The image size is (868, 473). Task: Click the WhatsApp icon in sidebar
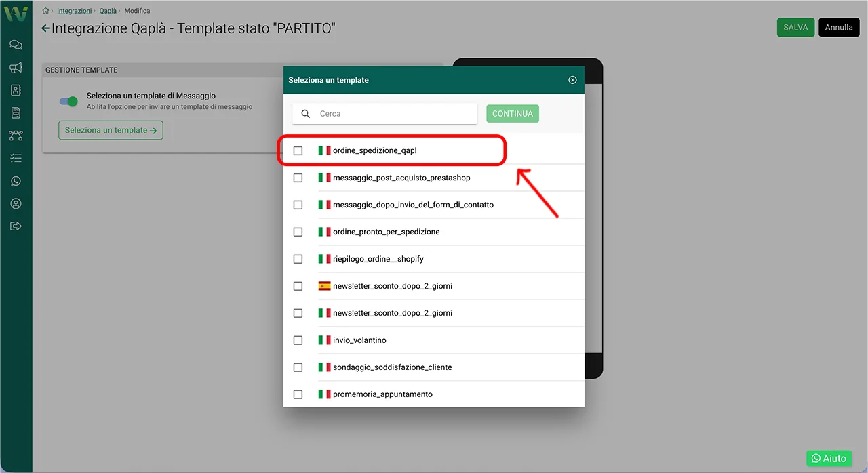16,181
